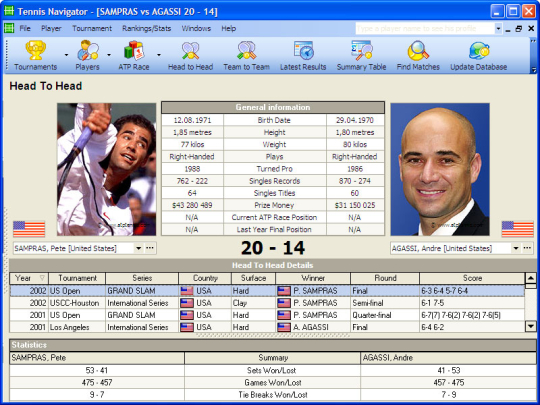Open the Tournament menu
Viewport: 540px width, 405px height.
coord(92,29)
